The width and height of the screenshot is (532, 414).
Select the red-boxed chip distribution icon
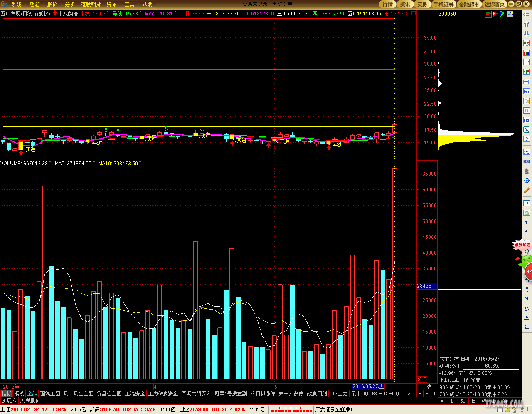(488, 14)
